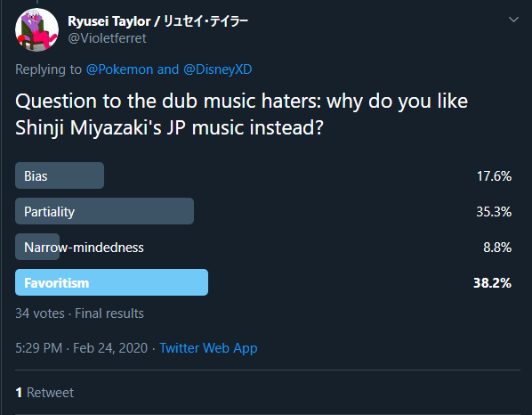532x415 pixels.
Task: Open the tweet options chevron menu
Action: 513,20
